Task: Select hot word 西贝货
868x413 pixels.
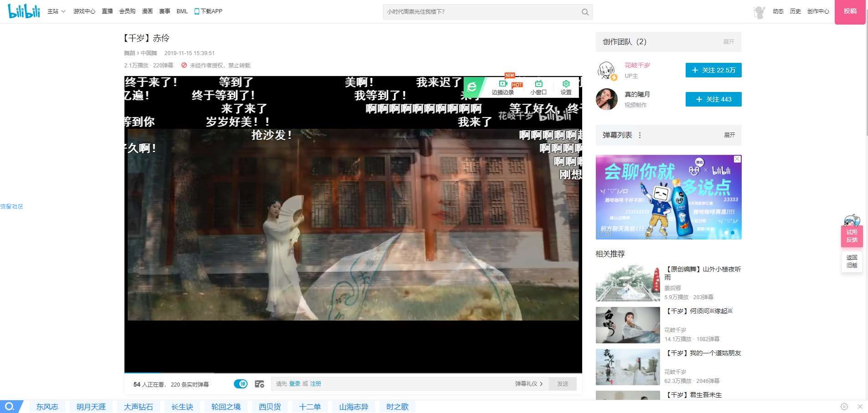Action: click(270, 407)
